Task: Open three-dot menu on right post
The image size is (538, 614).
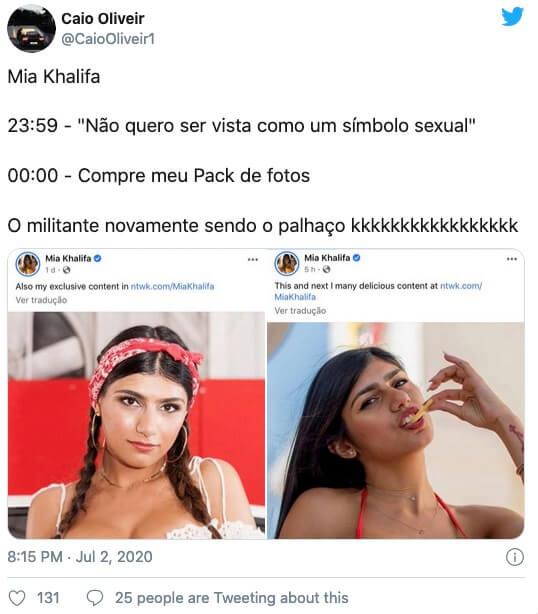Action: [512, 259]
